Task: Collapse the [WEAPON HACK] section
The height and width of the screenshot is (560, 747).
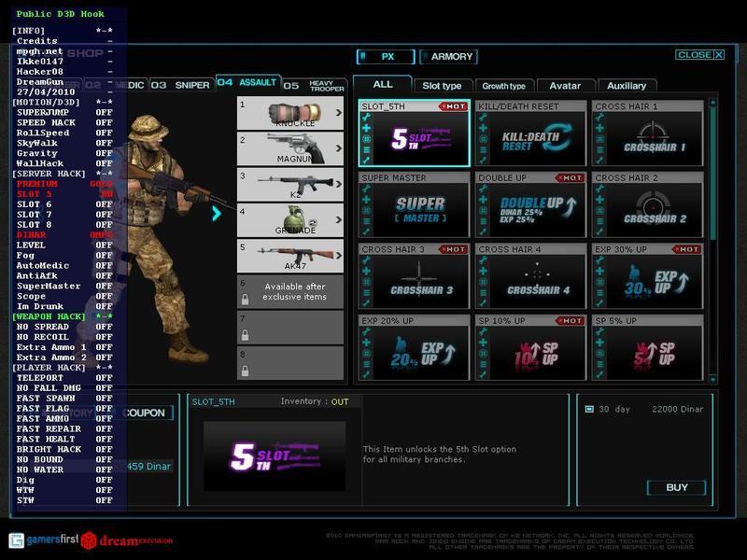Action: click(63, 316)
